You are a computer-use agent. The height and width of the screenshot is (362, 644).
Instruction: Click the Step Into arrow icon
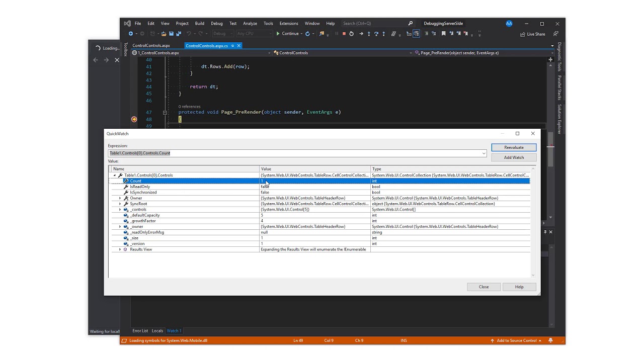coord(369,34)
